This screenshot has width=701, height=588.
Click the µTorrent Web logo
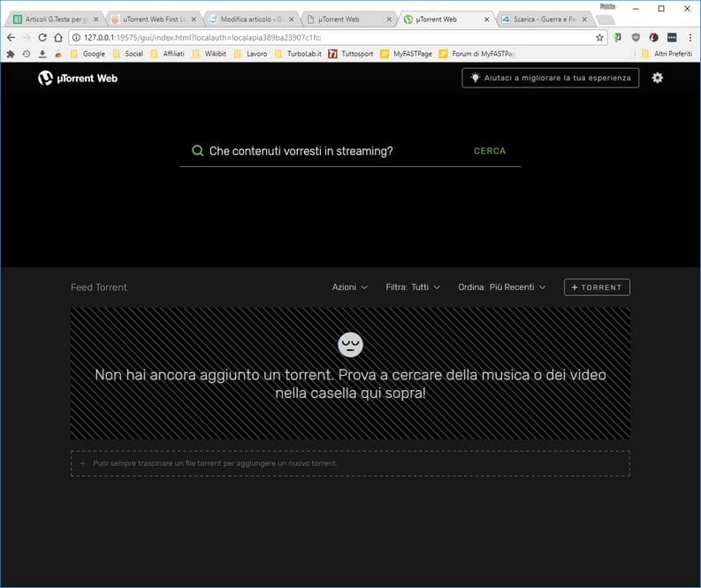78,78
